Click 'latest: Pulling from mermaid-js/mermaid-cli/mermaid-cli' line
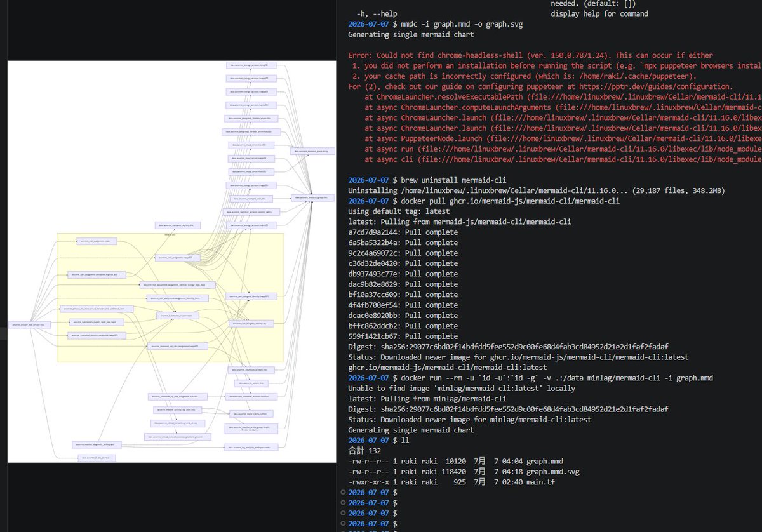The height and width of the screenshot is (532, 762). pyautogui.click(x=460, y=222)
